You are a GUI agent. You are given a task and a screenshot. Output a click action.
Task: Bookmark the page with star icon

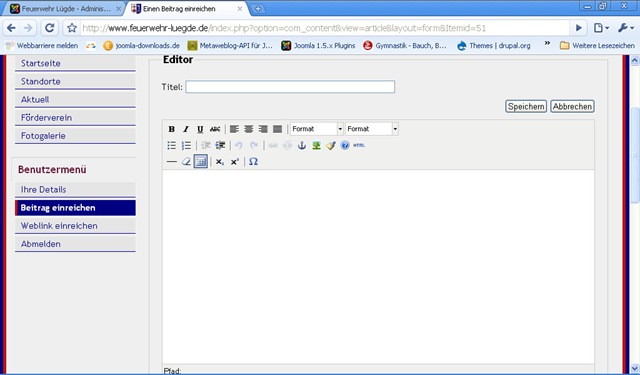pyautogui.click(x=72, y=28)
